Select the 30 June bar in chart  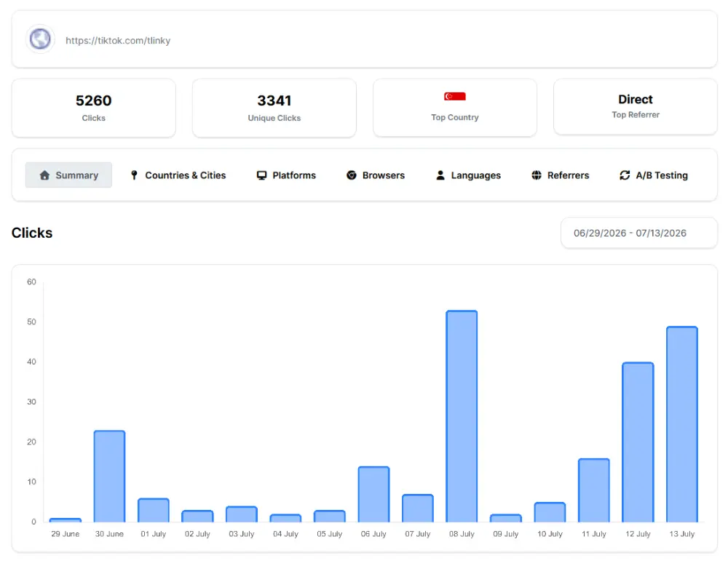110,476
